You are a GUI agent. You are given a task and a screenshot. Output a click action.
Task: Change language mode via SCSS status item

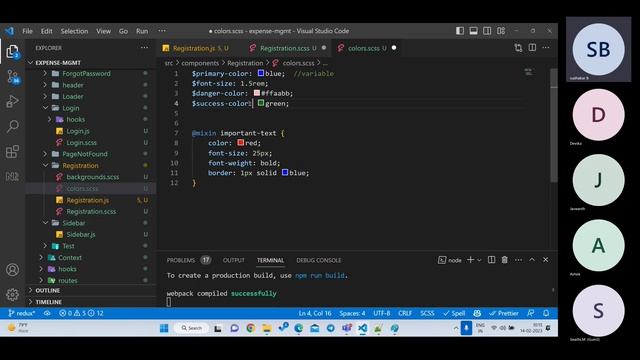click(427, 313)
